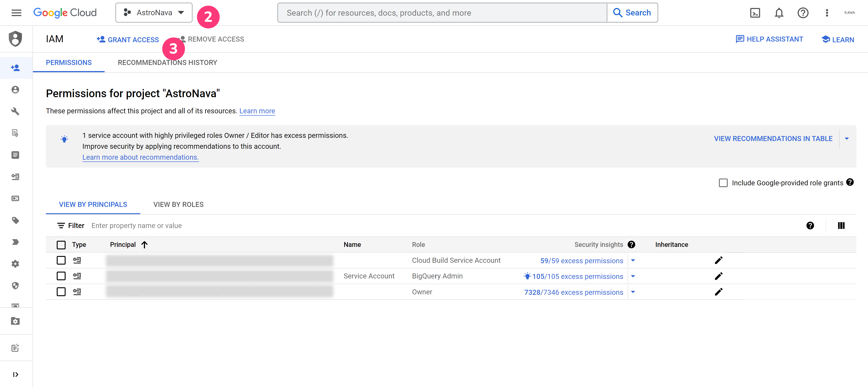Image resolution: width=868 pixels, height=387 pixels.
Task: Show Google-provided role grants help icon
Action: pyautogui.click(x=850, y=182)
